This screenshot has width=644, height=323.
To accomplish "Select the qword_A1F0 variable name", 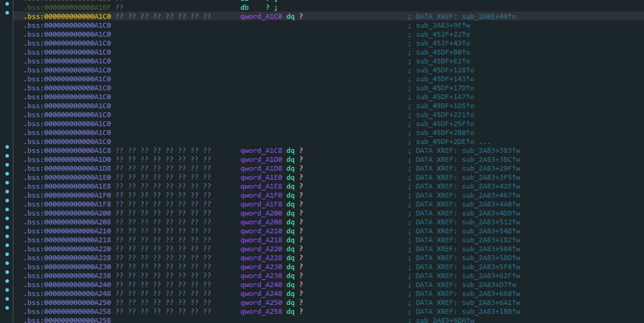I will pyautogui.click(x=261, y=195).
